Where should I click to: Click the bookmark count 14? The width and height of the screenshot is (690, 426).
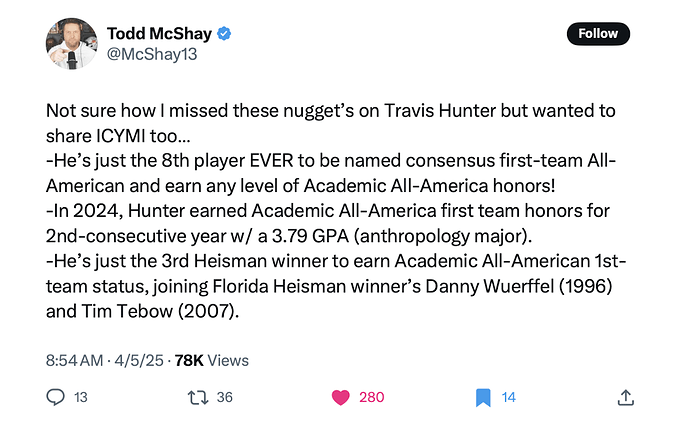(509, 397)
